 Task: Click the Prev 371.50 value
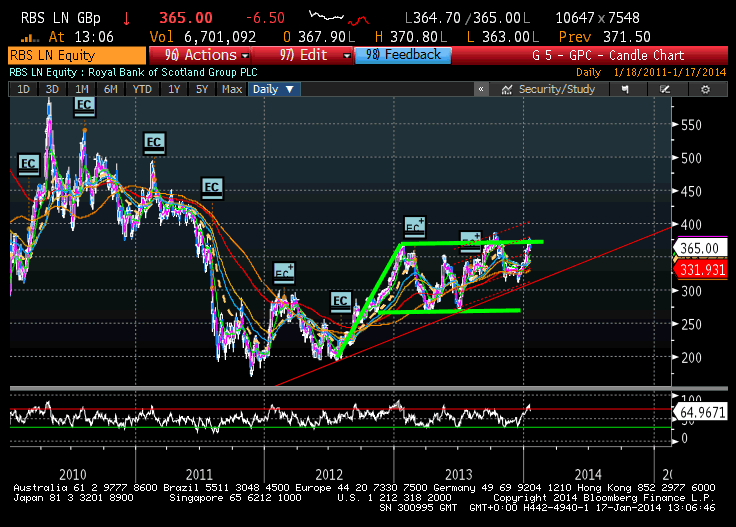(x=605, y=37)
